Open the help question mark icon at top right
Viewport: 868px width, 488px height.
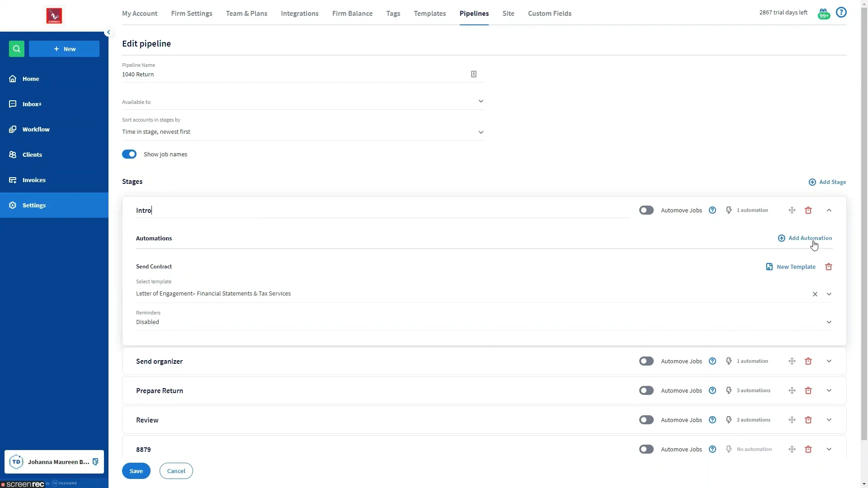click(841, 12)
